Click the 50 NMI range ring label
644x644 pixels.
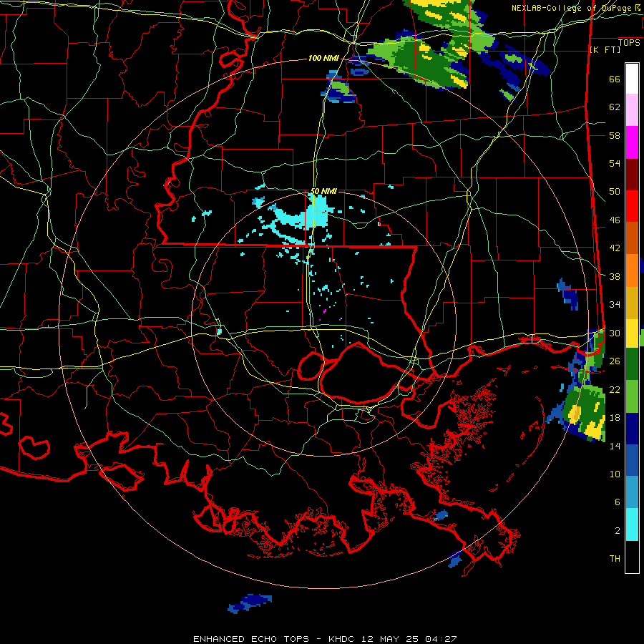pos(323,191)
